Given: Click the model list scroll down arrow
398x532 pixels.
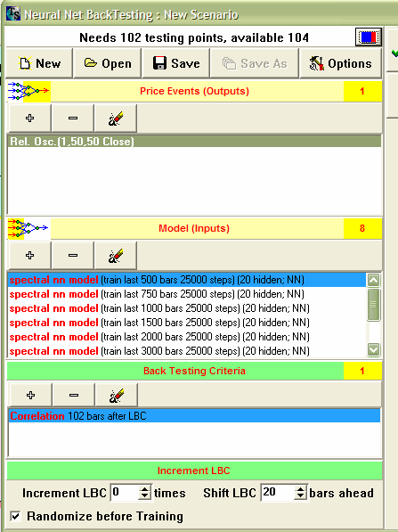Looking at the screenshot, I should coord(374,349).
